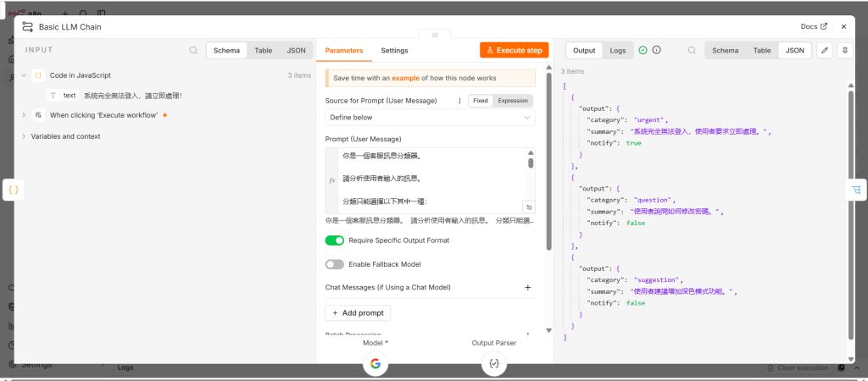Viewport: 868px width, 381px height.
Task: Click the left braces node handle
Action: 14,190
